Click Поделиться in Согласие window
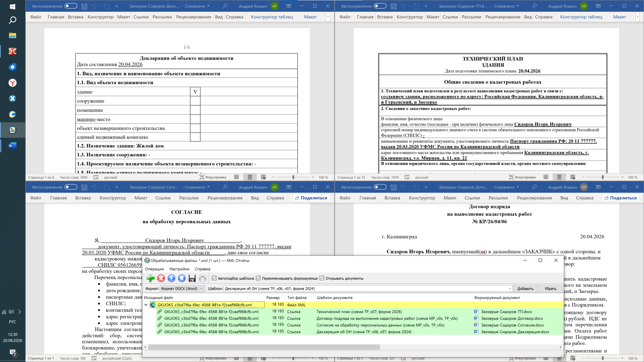This screenshot has width=644, height=362. click(311, 198)
